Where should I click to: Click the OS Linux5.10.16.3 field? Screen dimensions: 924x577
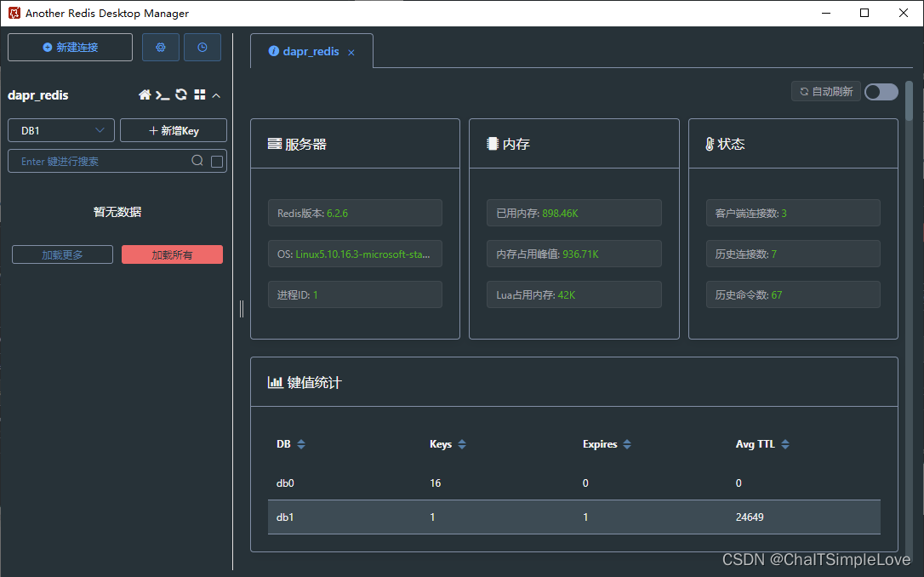pos(355,254)
